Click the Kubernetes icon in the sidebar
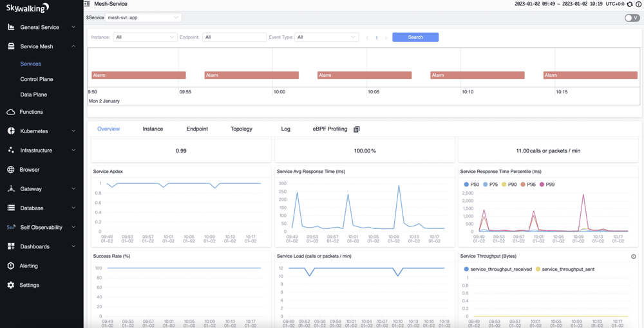 coord(11,131)
